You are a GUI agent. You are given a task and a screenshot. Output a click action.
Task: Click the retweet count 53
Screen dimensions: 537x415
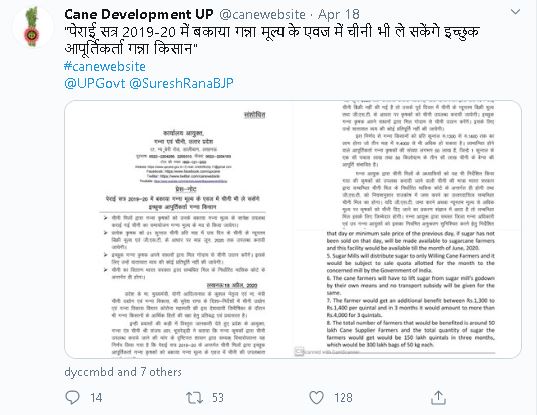click(218, 398)
